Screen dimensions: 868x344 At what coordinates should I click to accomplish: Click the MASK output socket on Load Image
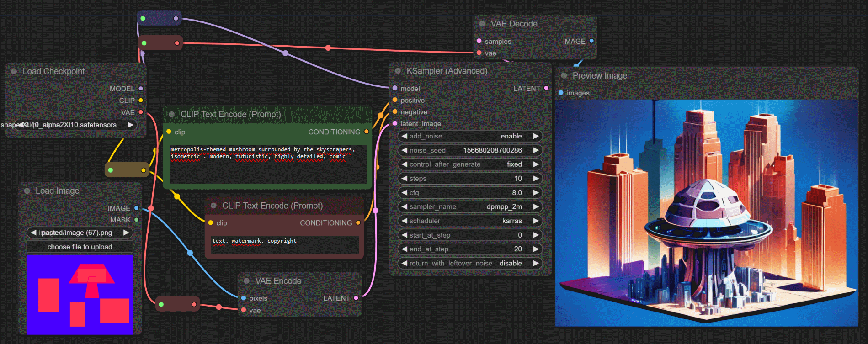137,220
